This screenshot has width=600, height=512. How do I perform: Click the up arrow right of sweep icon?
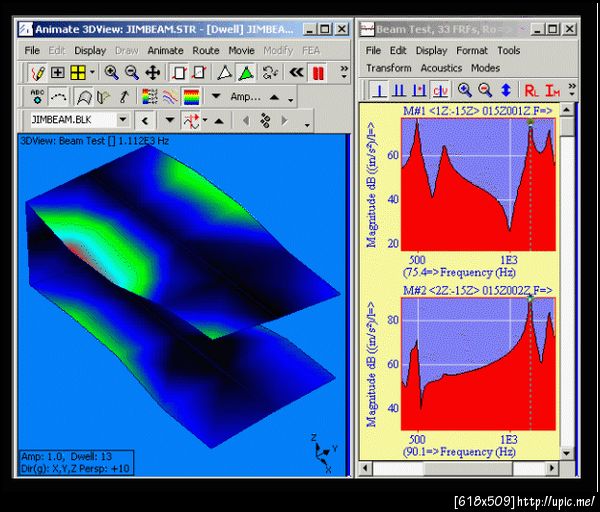(x=219, y=121)
